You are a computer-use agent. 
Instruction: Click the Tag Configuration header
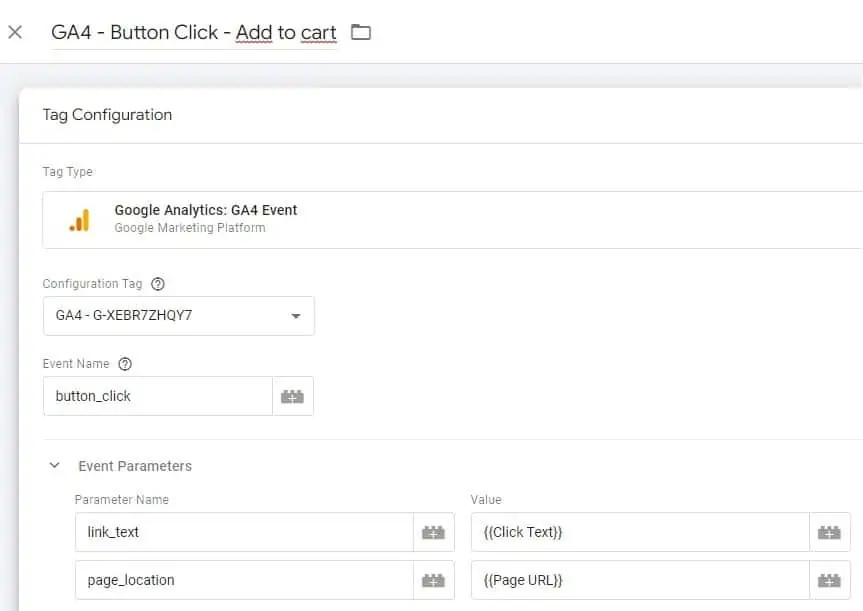pyautogui.click(x=106, y=114)
